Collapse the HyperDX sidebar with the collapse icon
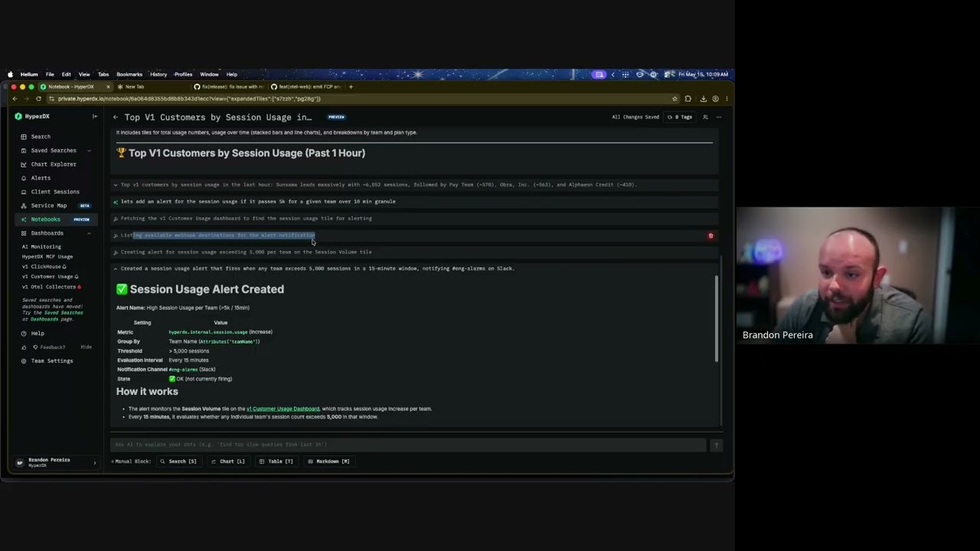The height and width of the screenshot is (551, 980). coord(95,116)
